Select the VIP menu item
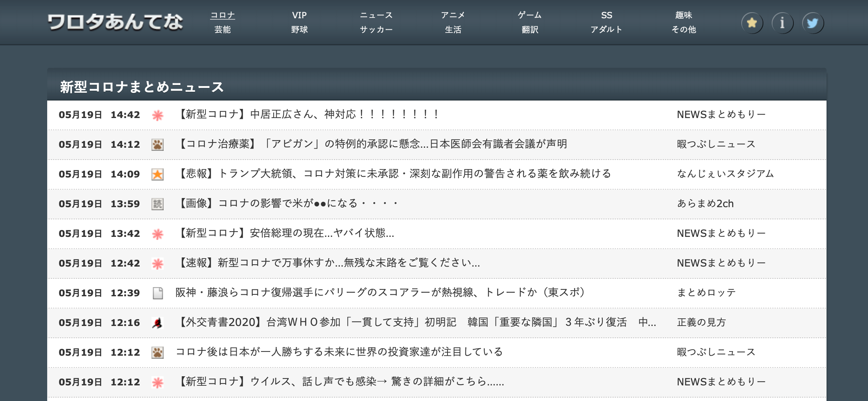Image resolution: width=868 pixels, height=401 pixels. pyautogui.click(x=299, y=15)
